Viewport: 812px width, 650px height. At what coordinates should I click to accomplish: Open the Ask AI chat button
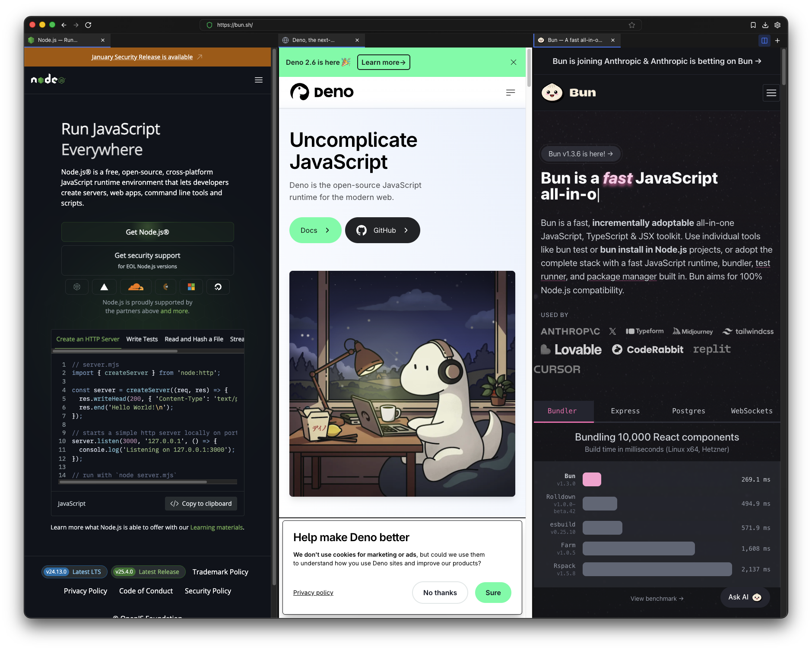click(745, 597)
